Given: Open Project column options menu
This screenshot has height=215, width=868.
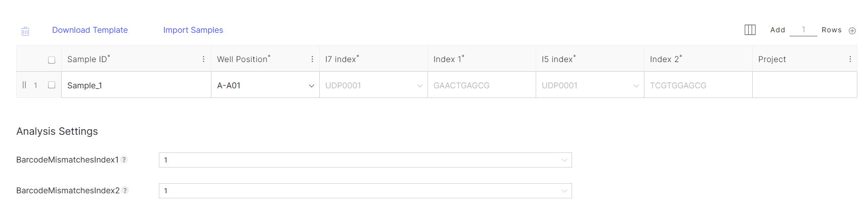Looking at the screenshot, I should coord(850,59).
